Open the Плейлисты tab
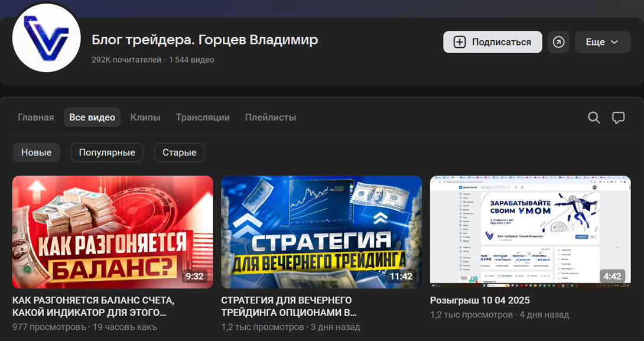The image size is (644, 341). click(x=271, y=118)
